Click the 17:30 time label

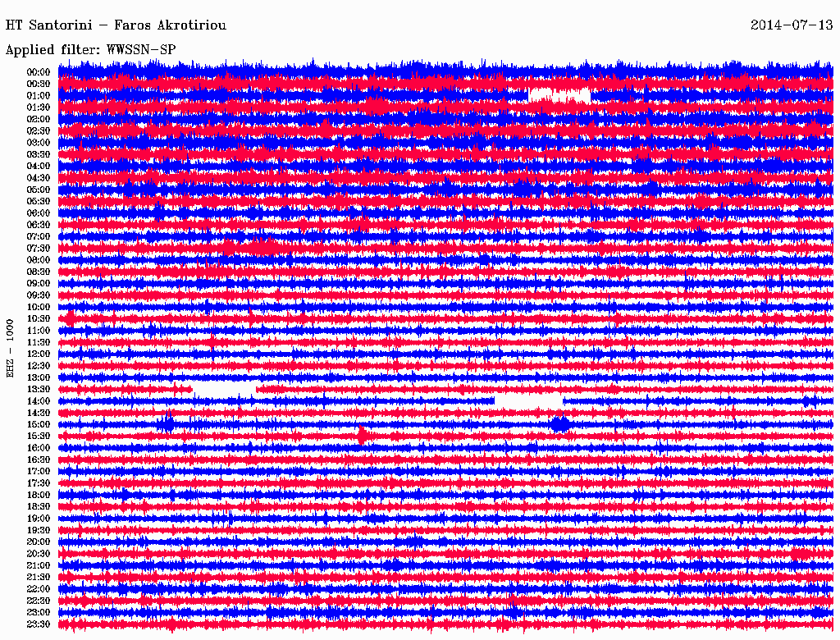coord(38,483)
